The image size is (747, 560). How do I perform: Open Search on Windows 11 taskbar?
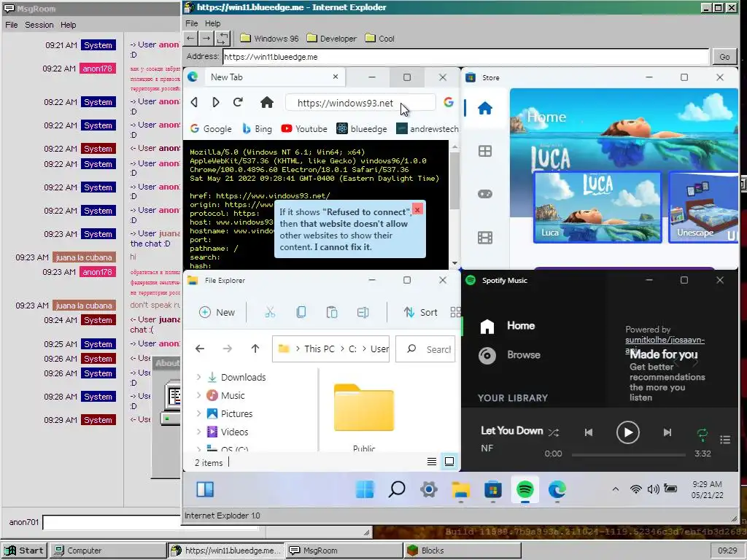click(x=397, y=489)
